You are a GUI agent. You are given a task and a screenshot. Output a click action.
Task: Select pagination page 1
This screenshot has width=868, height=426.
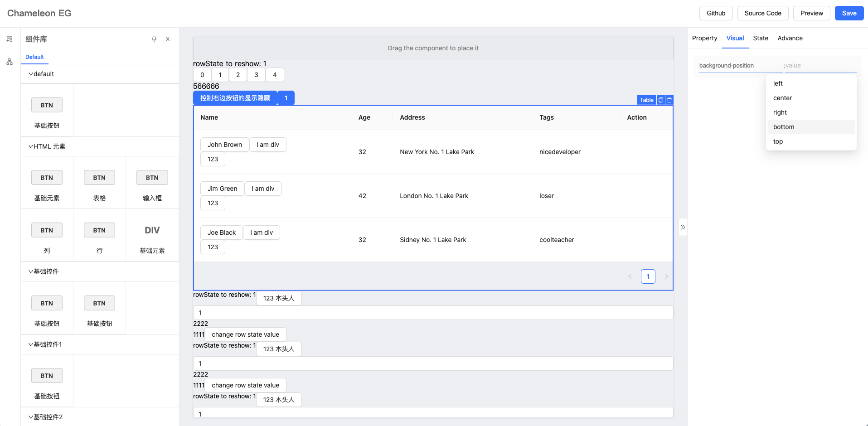click(648, 276)
